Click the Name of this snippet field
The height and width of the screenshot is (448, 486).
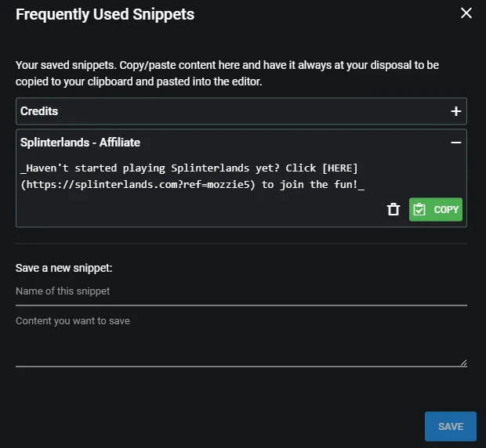coord(241,291)
